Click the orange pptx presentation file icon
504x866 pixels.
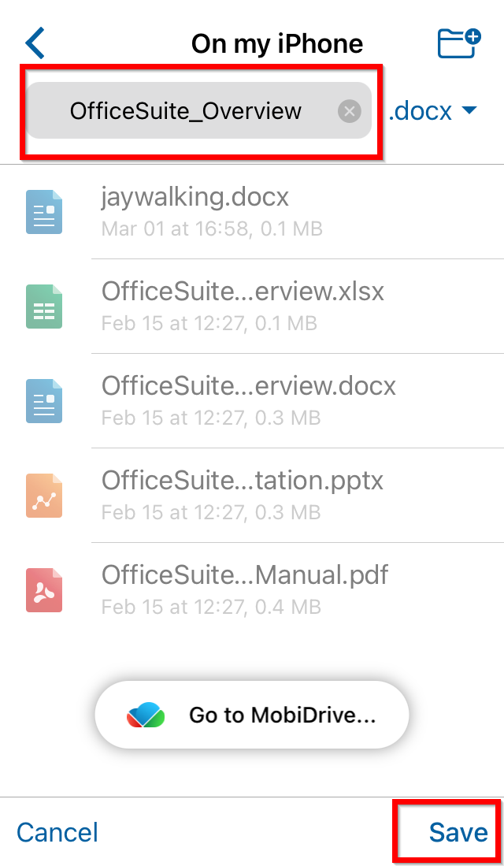click(x=44, y=496)
